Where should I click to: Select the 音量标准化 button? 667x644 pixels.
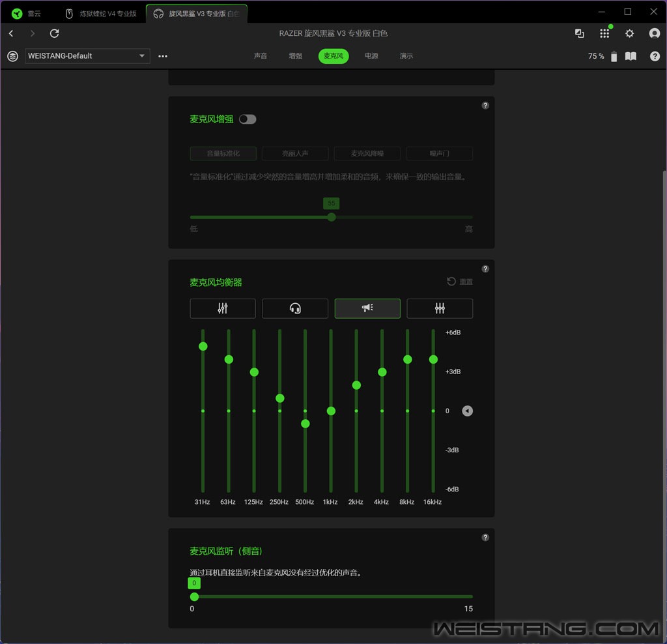(223, 154)
